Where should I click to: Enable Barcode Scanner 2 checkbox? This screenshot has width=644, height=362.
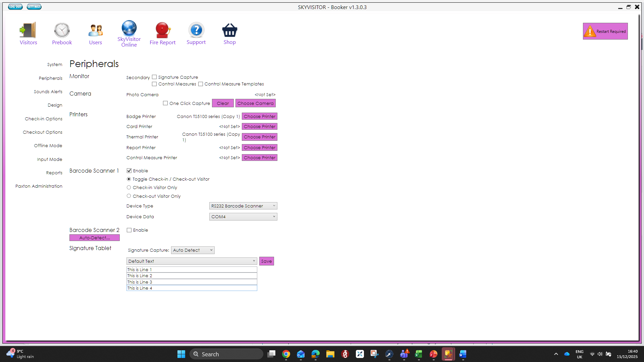pos(129,230)
